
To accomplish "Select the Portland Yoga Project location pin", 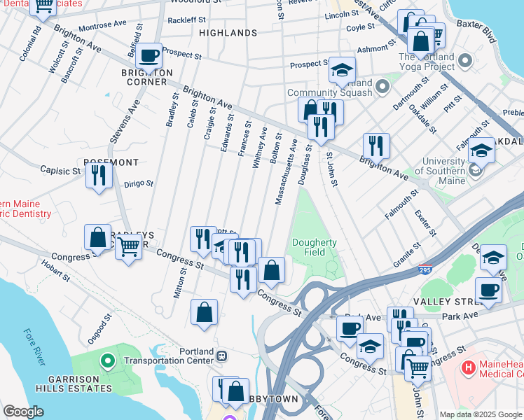I will pos(465,61).
